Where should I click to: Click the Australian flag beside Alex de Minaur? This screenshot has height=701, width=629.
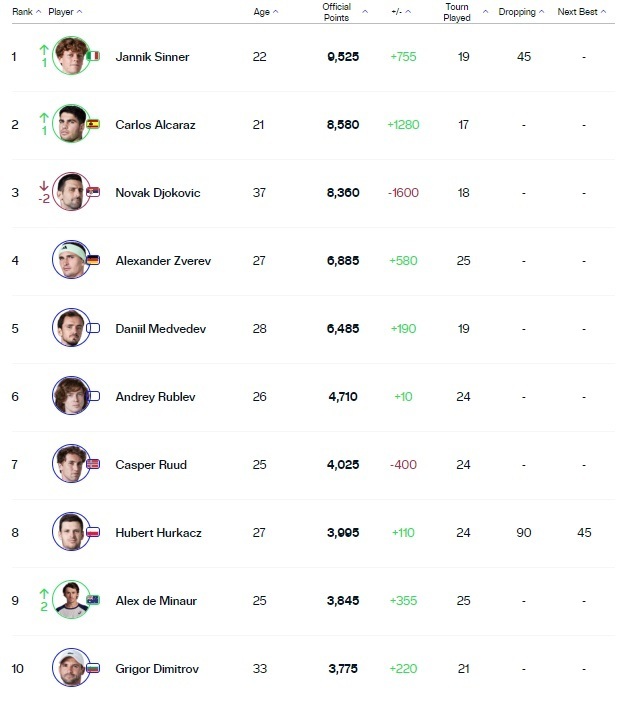94,600
